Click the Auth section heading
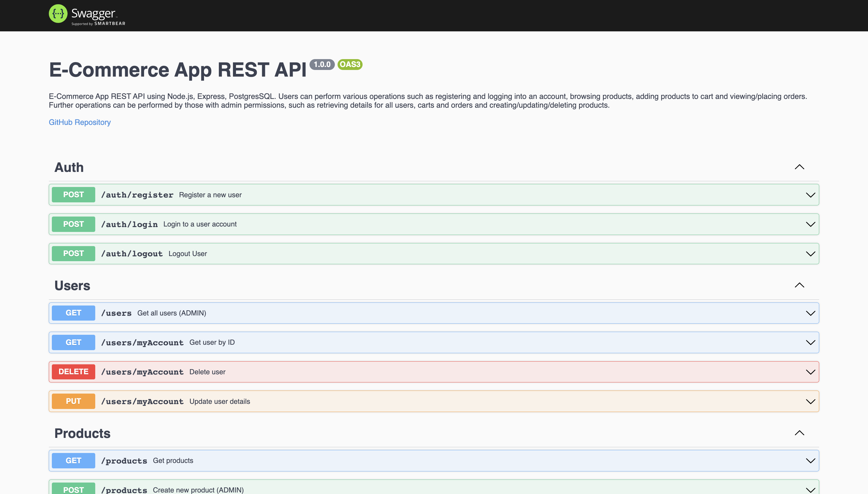This screenshot has height=494, width=868. pos(69,168)
